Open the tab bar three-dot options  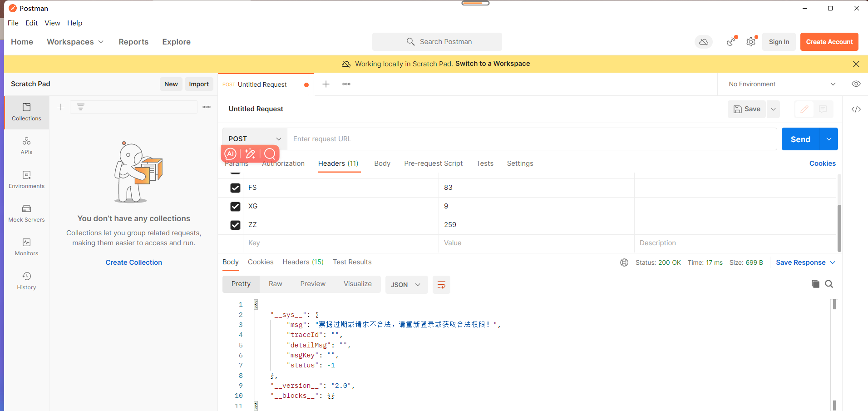(346, 84)
